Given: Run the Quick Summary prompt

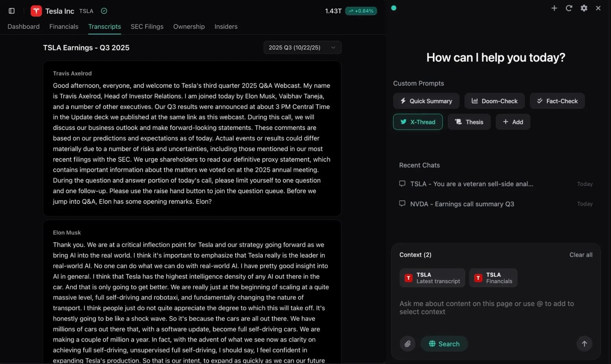Looking at the screenshot, I should point(426,101).
